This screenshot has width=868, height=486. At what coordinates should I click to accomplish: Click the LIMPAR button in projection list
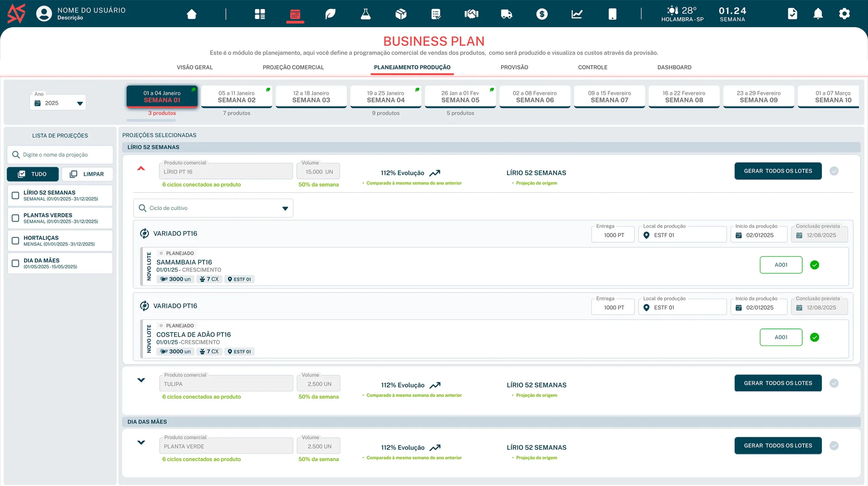[87, 174]
